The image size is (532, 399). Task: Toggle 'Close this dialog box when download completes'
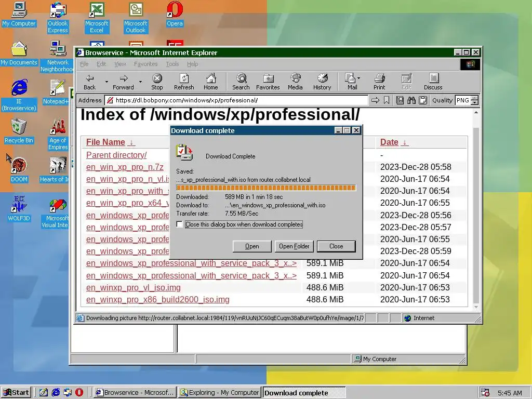179,224
